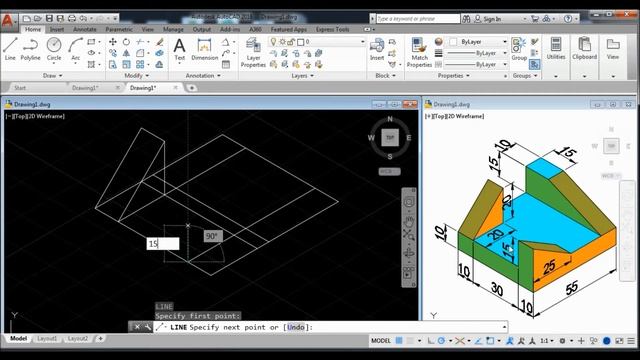Viewport: 640px width, 360px height.
Task: Switch to the Start file tab
Action: point(20,88)
